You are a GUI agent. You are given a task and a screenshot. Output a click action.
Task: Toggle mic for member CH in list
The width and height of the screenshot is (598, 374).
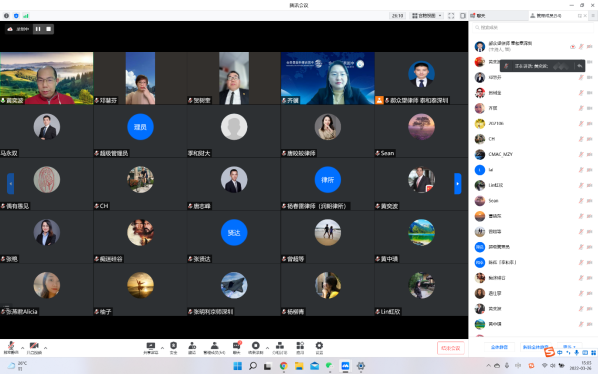pos(581,139)
